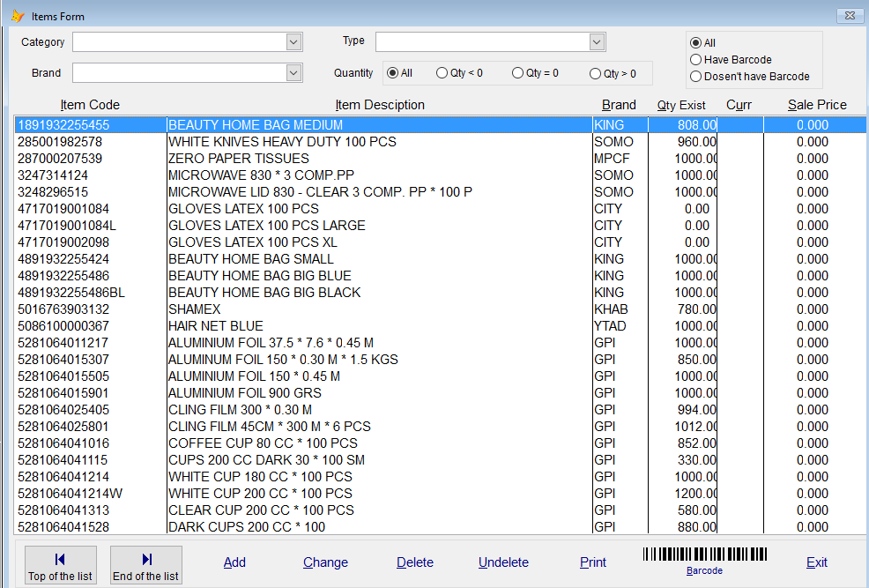Screen dimensions: 869x588
Task: Click quantity value 330.00
Action: click(696, 460)
